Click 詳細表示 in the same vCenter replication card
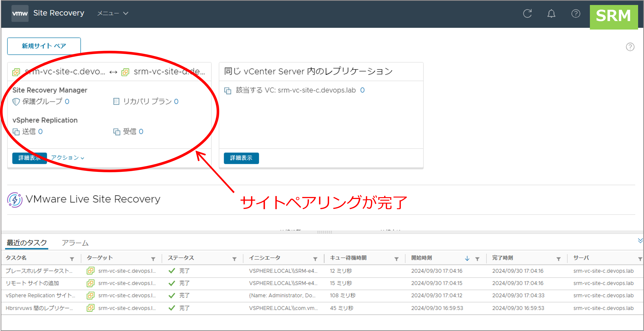Viewport: 644px width, 331px height. [241, 158]
